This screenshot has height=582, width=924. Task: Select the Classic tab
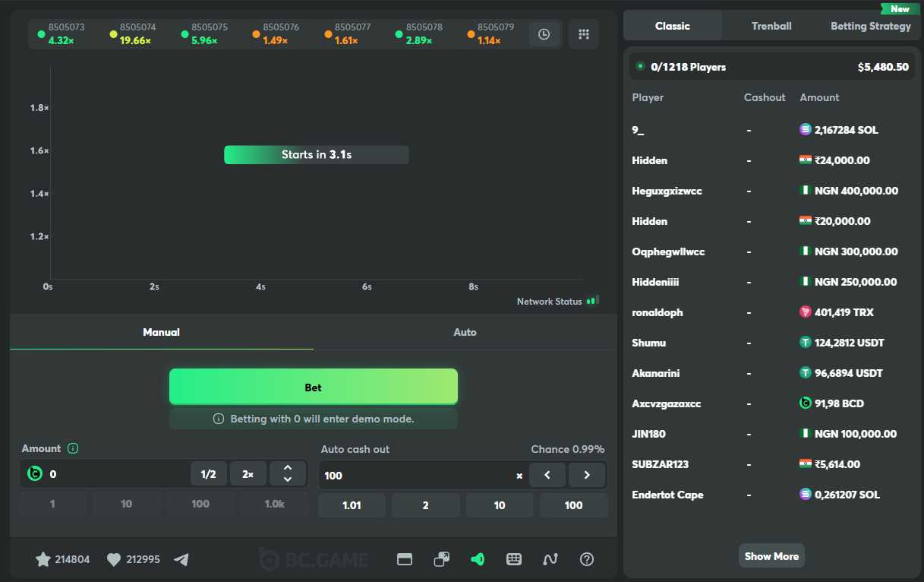(x=673, y=26)
